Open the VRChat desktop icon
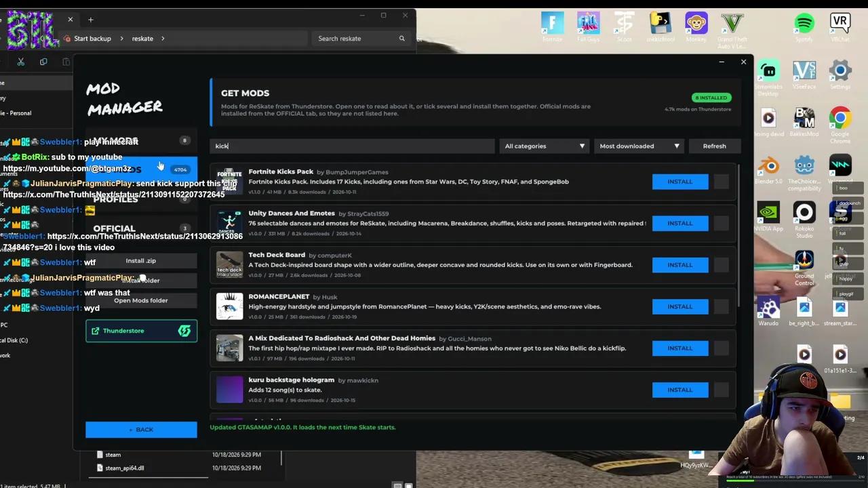868x488 pixels. [x=840, y=27]
